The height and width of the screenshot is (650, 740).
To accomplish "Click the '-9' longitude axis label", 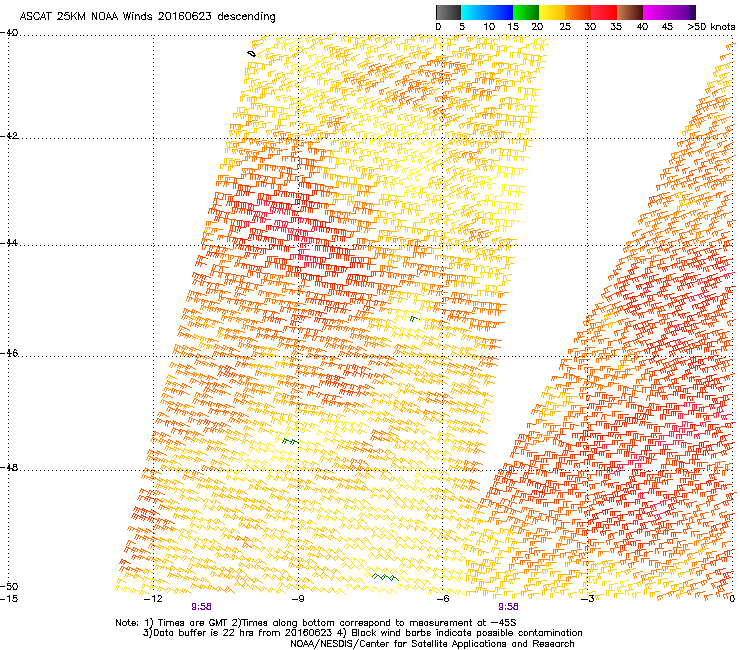I will click(x=298, y=599).
